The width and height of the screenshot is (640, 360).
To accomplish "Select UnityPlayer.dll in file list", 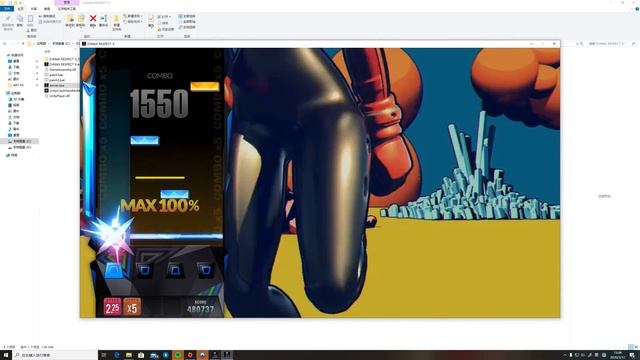I will point(58,96).
